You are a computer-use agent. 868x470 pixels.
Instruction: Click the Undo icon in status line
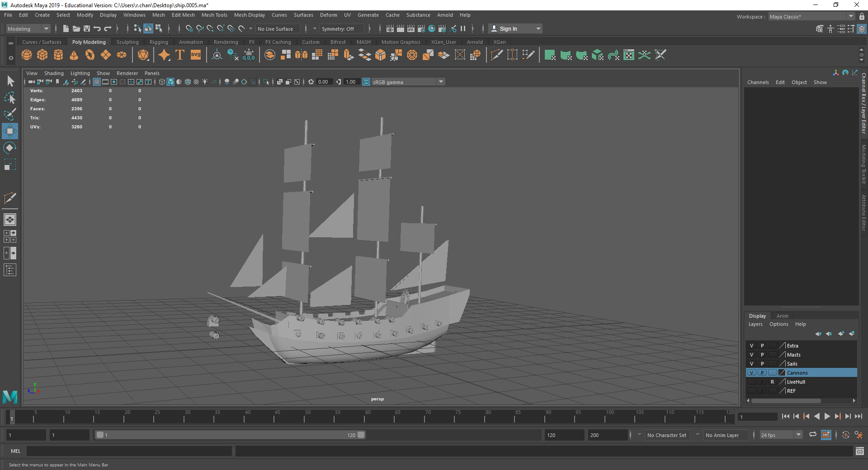97,28
